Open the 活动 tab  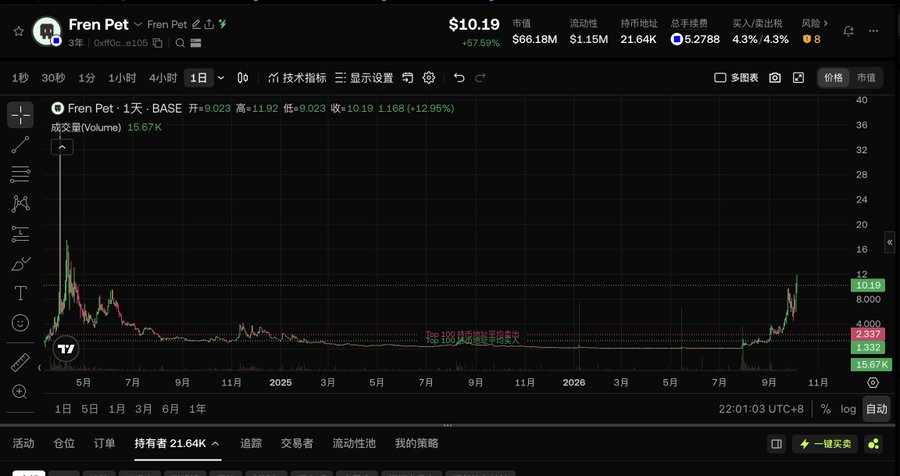coord(24,443)
